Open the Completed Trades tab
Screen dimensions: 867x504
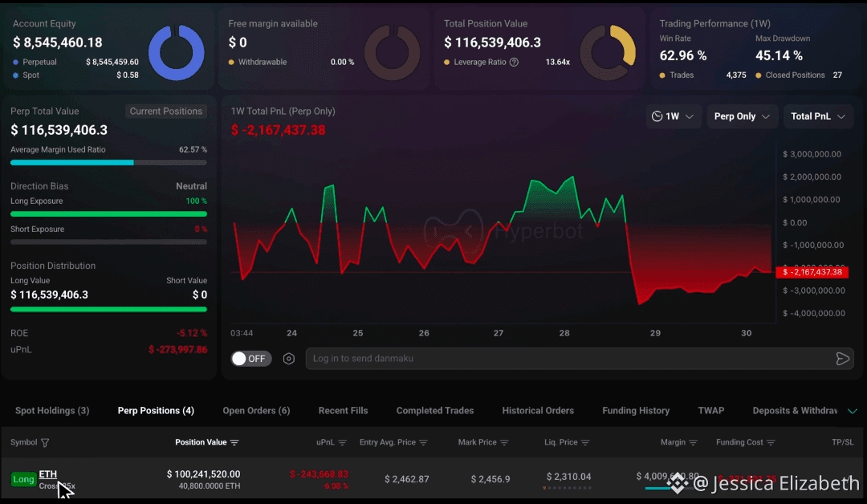click(x=435, y=411)
